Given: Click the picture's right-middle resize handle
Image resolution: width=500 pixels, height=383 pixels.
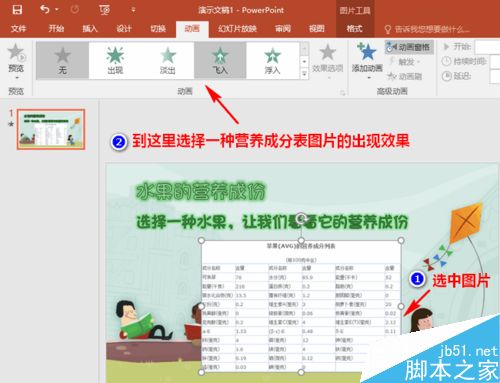Looking at the screenshot, I should 401,306.
